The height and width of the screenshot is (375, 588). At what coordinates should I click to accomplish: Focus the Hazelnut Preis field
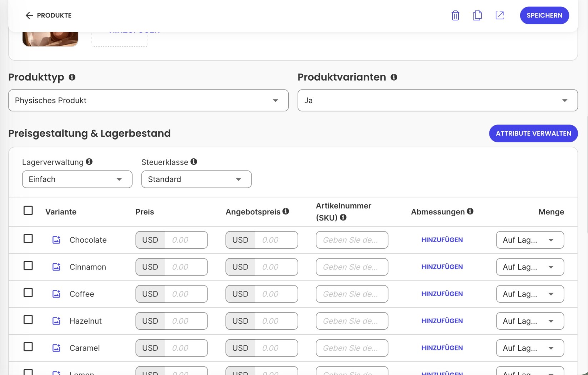pos(171,321)
